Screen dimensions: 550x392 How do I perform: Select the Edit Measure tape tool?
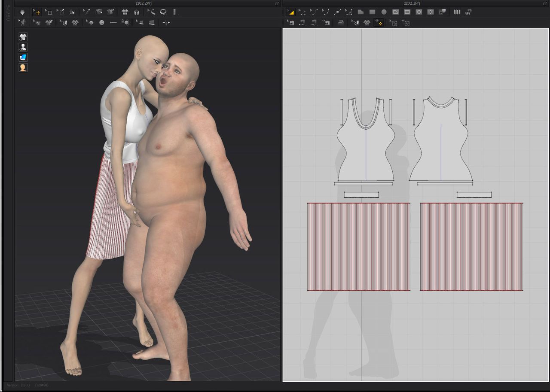click(151, 12)
